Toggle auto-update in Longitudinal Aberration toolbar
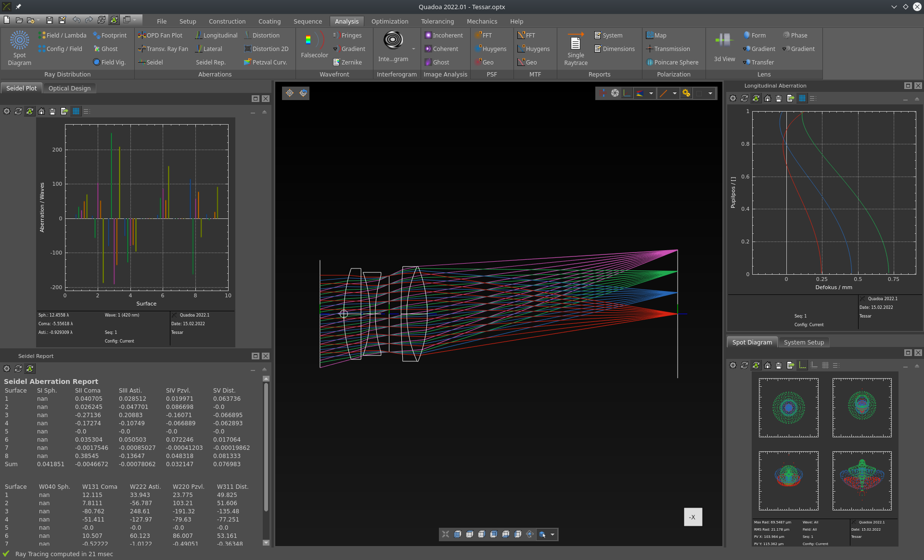The image size is (924, 560). click(756, 98)
